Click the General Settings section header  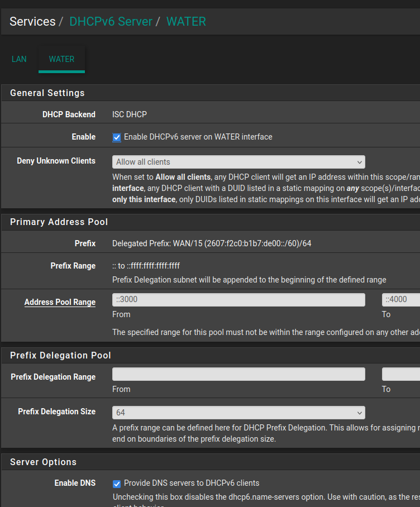coord(47,93)
